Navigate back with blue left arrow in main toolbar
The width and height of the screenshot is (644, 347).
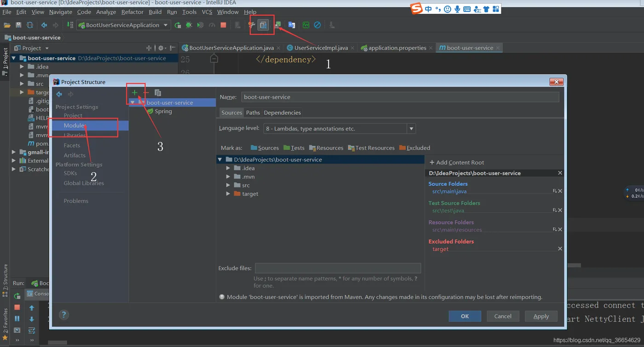click(44, 25)
